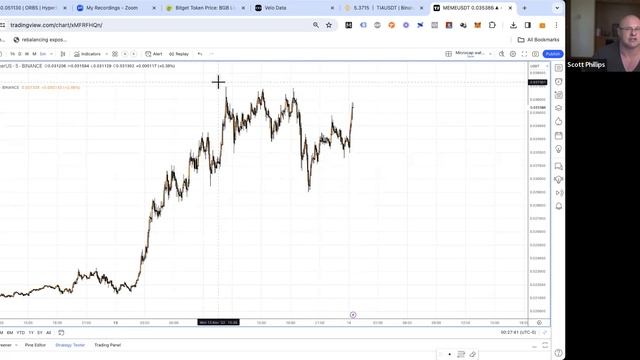The height and width of the screenshot is (360, 640).
Task: Open the alerts clock icon in sidebar
Action: [x=558, y=82]
